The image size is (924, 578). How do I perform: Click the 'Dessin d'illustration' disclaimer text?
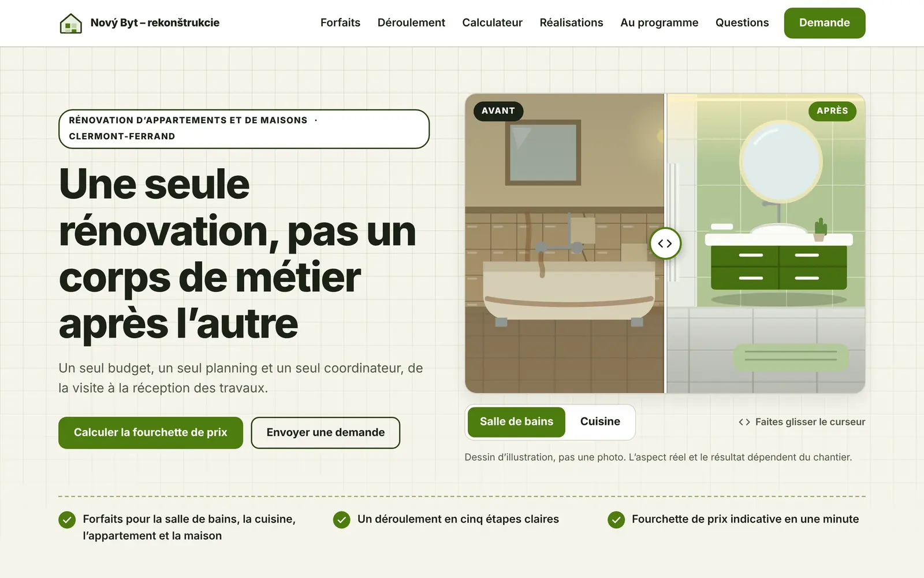[658, 457]
